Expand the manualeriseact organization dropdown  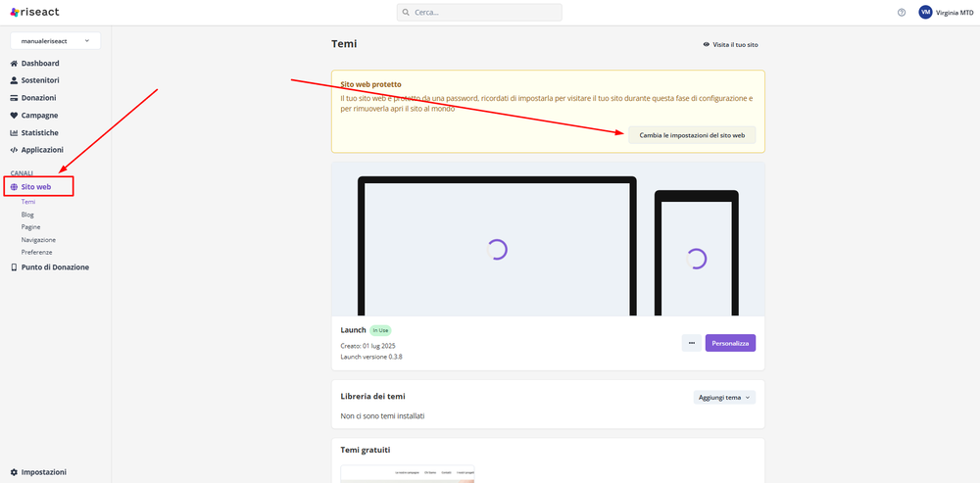[x=55, y=41]
